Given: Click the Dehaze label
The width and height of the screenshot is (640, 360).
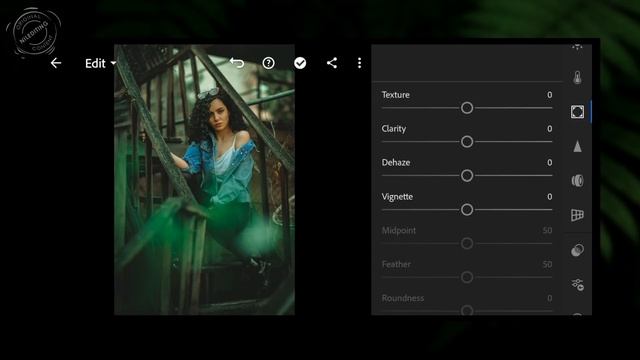Looking at the screenshot, I should (x=396, y=162).
